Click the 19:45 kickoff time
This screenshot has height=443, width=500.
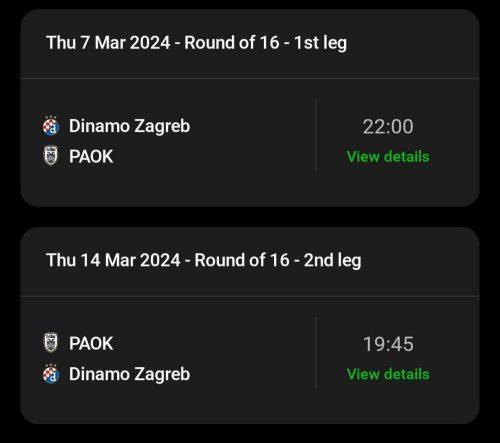pyautogui.click(x=388, y=344)
